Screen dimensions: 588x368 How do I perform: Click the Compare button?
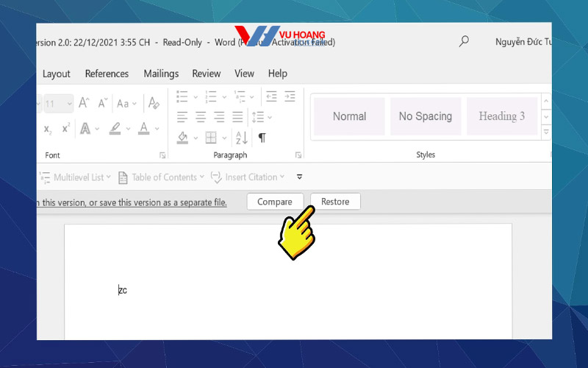[274, 202]
